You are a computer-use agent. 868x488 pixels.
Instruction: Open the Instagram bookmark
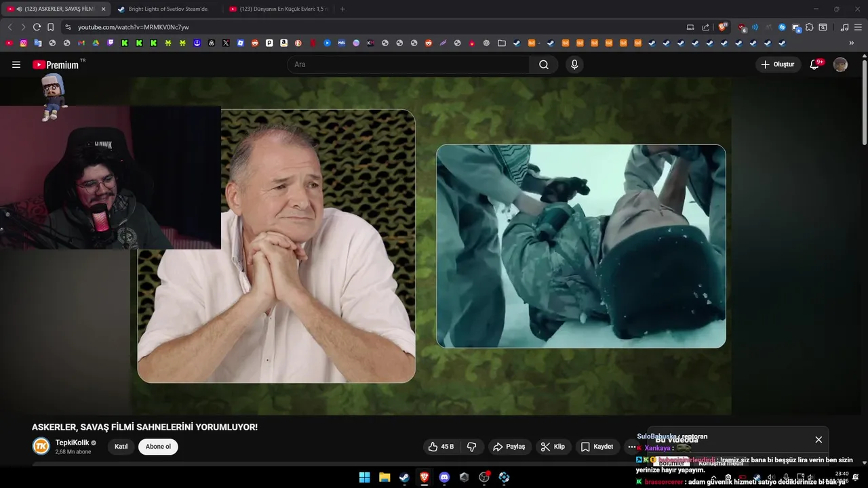[23, 43]
